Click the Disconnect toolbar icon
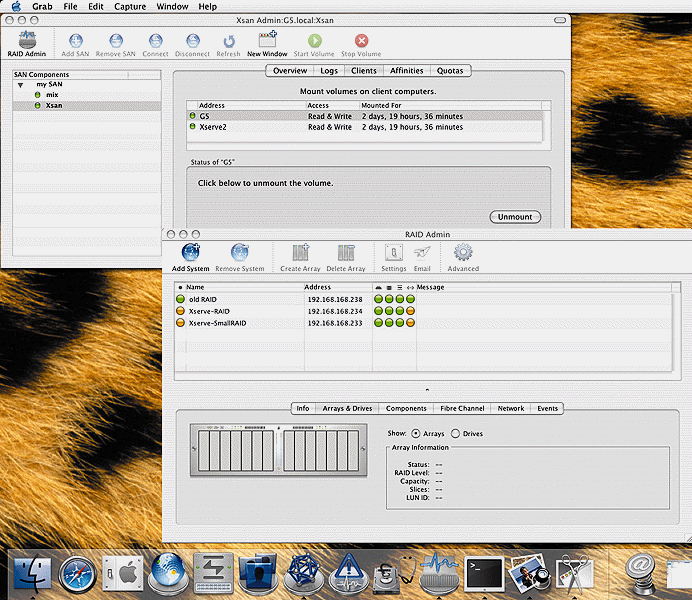Image resolution: width=692 pixels, height=600 pixels. pyautogui.click(x=192, y=45)
